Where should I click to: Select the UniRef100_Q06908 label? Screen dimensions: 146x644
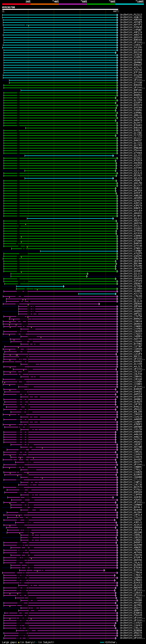tap(131, 278)
